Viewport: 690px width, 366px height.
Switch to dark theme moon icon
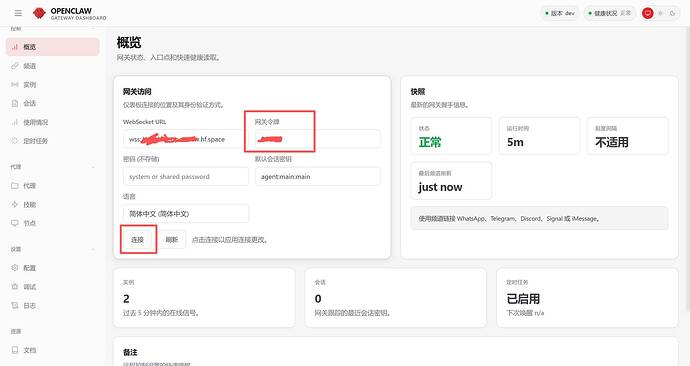coord(672,13)
